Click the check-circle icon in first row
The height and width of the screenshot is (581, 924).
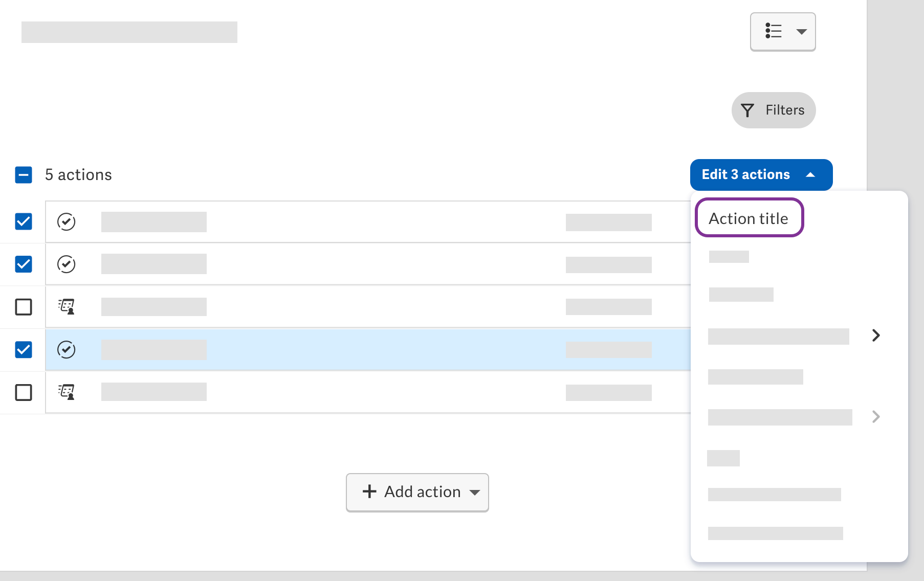(x=67, y=222)
